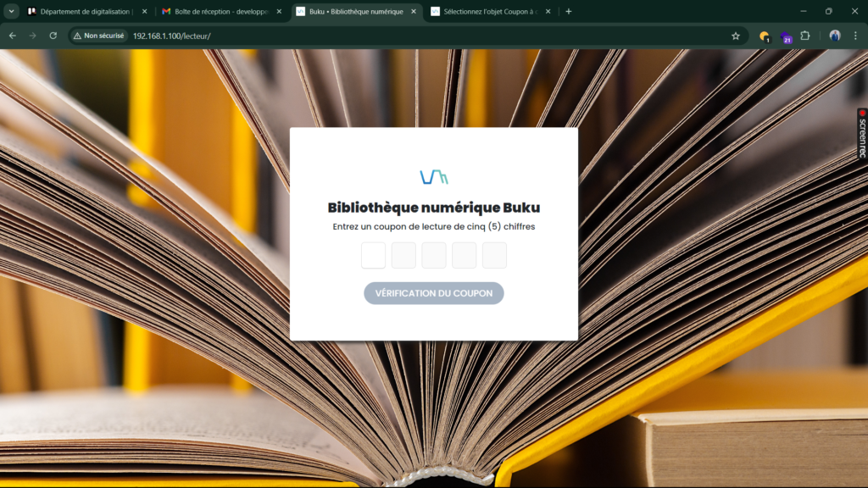Close the Buku Bibliothèque numérique tab
This screenshot has height=488, width=868.
[414, 11]
